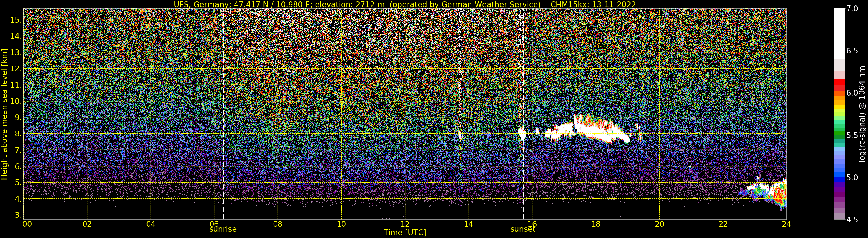
Task: Click the "18" time axis tick label
Action: point(596,224)
